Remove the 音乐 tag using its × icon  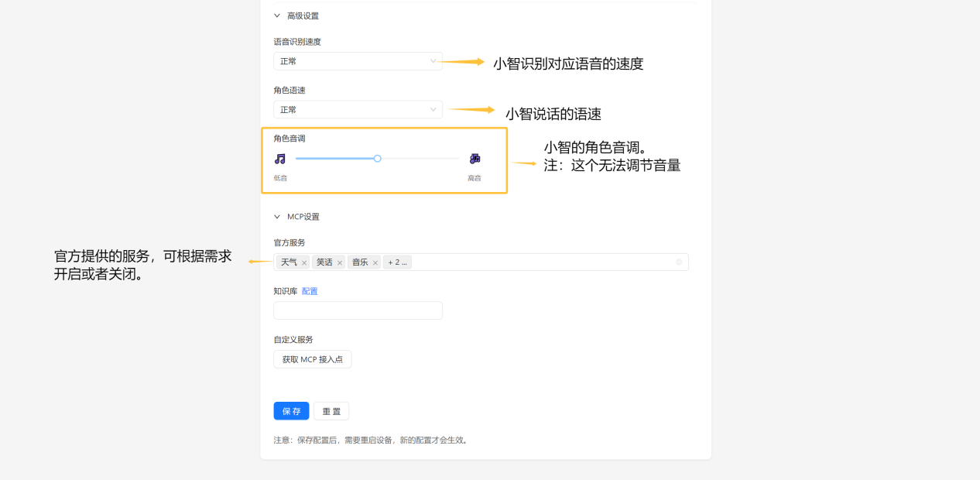pyautogui.click(x=375, y=262)
